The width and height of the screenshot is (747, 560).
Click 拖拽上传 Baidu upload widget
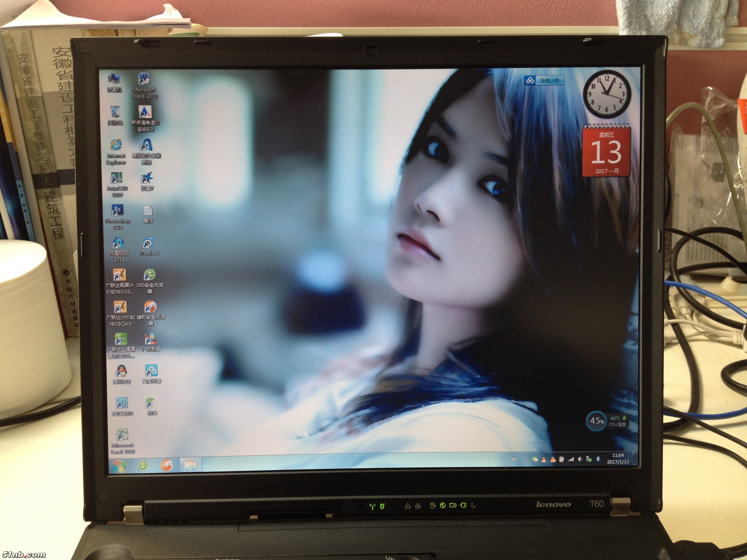click(544, 80)
